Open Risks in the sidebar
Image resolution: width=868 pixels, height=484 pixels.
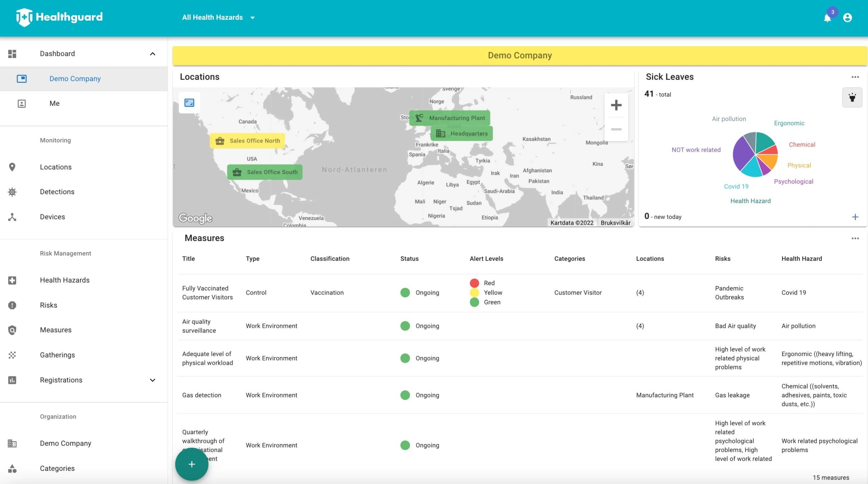tap(84, 305)
